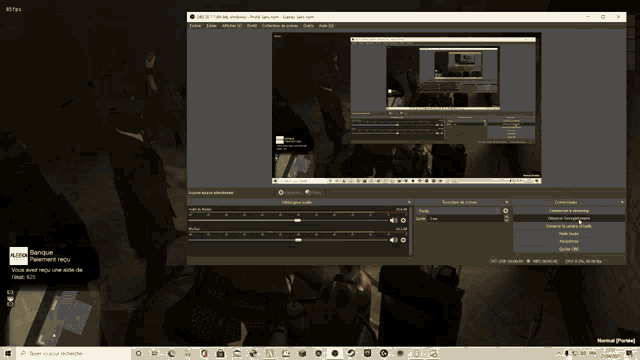This screenshot has width=640, height=360.
Task: Click the Durée stepper arrows
Action: pyautogui.click(x=507, y=218)
